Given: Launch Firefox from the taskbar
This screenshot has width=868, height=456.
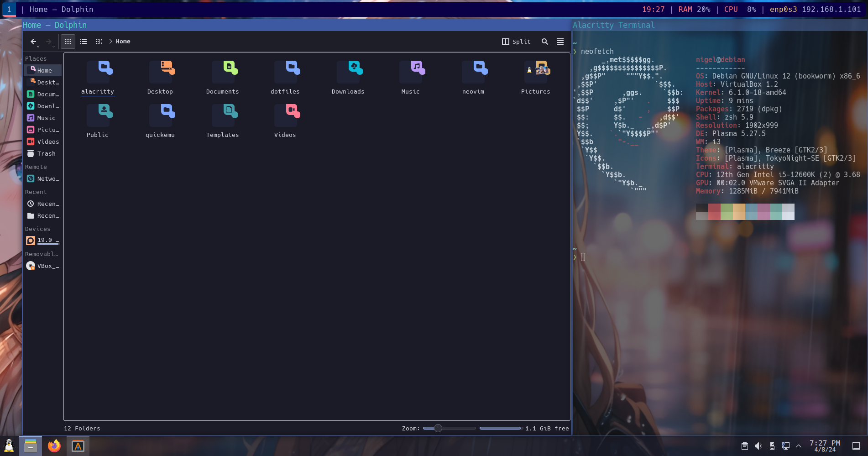Looking at the screenshot, I should [54, 446].
